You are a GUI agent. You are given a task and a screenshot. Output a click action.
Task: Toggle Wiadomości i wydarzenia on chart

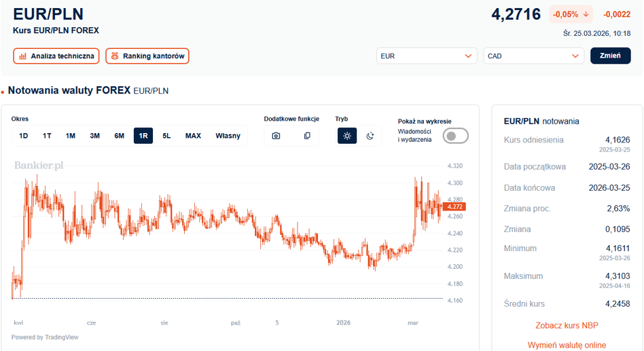(455, 136)
